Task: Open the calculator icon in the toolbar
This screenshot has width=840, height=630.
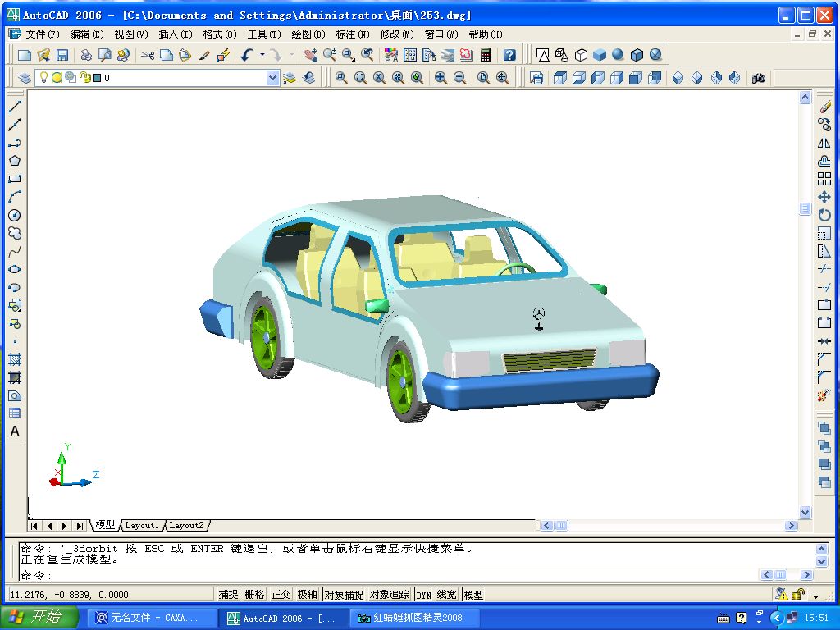Action: point(486,55)
